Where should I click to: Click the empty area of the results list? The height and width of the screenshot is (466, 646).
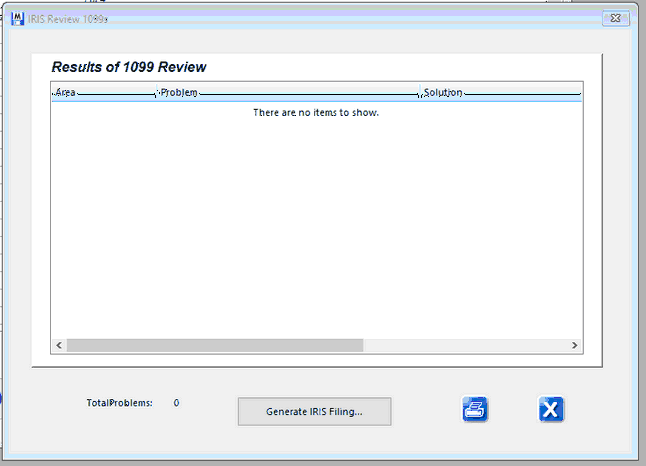pyautogui.click(x=316, y=230)
